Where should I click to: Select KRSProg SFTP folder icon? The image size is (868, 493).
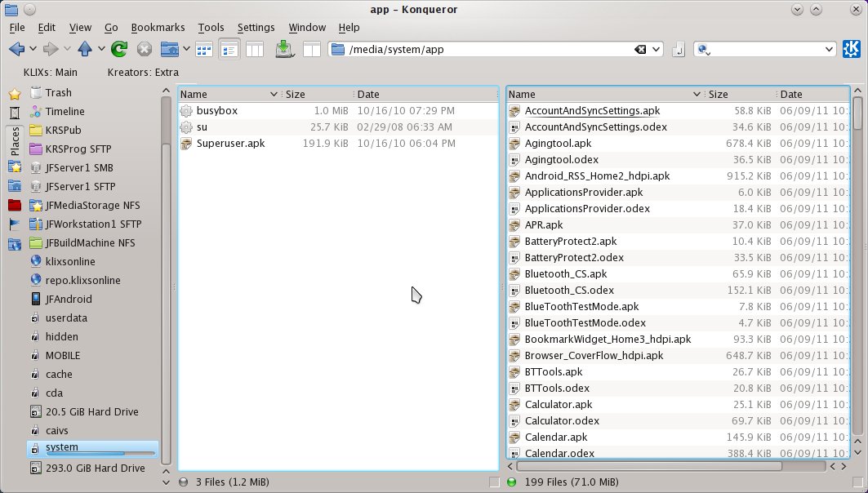coord(35,149)
